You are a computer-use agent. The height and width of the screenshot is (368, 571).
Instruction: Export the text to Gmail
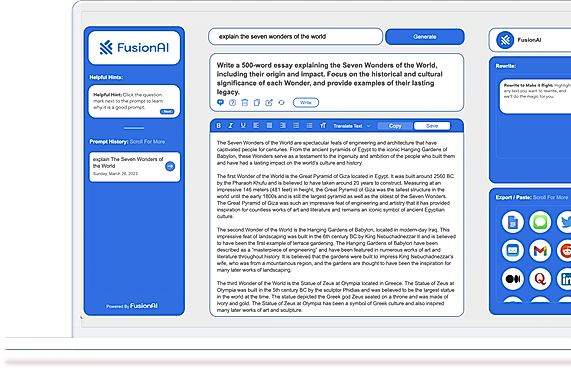(540, 250)
